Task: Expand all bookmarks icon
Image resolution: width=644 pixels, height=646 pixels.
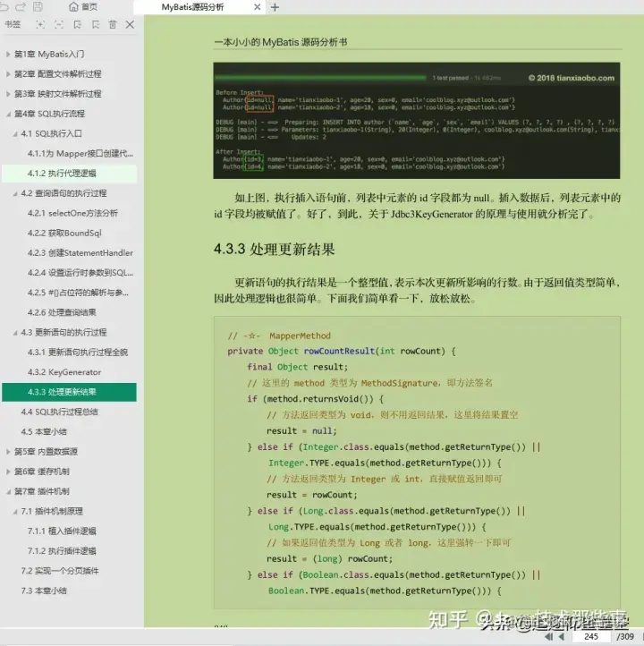Action: 40,25
